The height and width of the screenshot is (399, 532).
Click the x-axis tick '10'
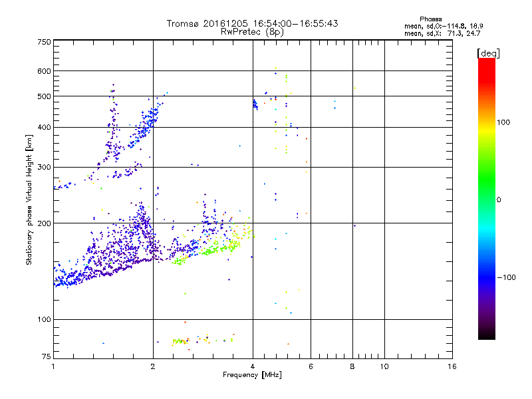click(x=384, y=366)
